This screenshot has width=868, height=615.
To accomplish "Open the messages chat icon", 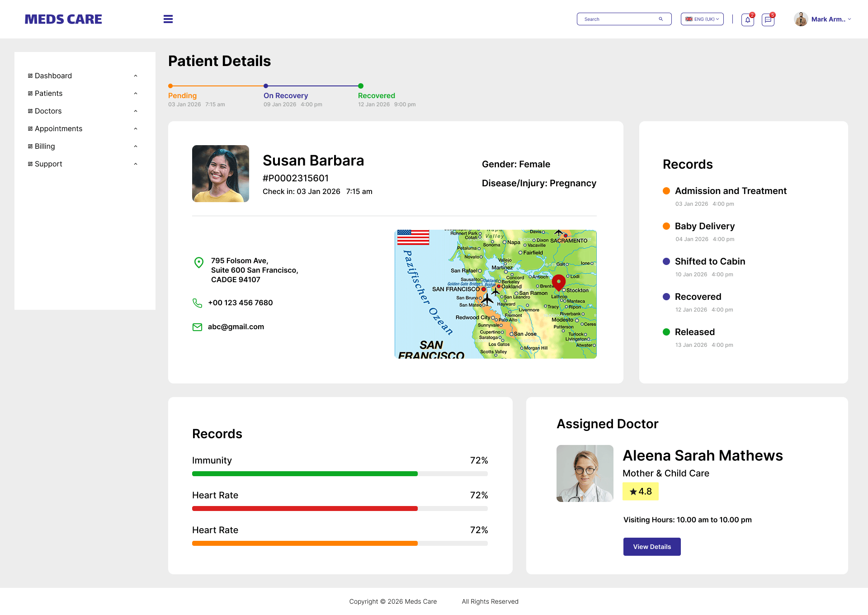I will coord(768,19).
